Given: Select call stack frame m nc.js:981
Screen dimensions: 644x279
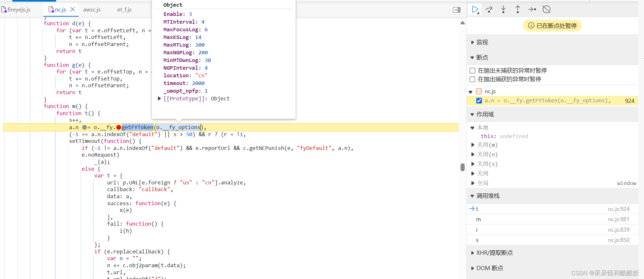Looking at the screenshot, I should pyautogui.click(x=552, y=219).
